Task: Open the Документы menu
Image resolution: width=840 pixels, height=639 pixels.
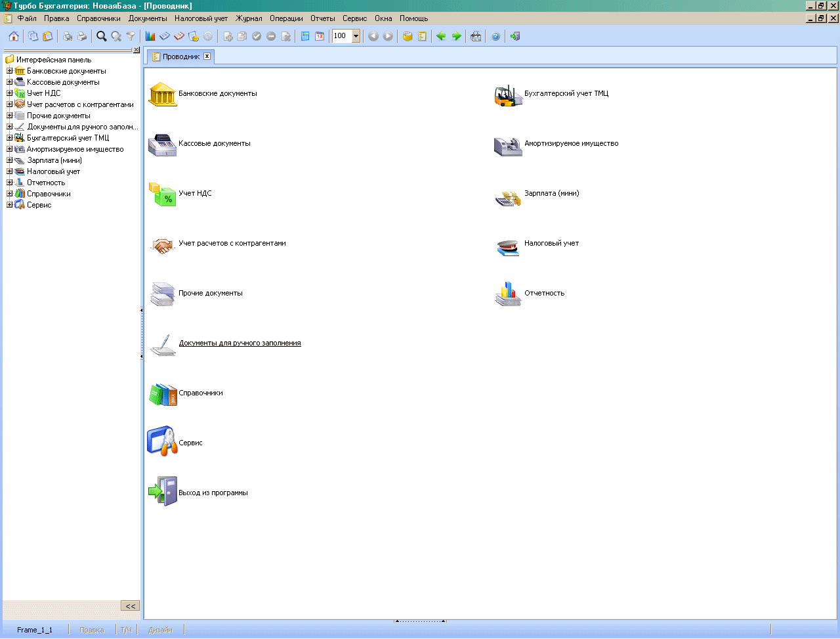Action: pos(148,18)
